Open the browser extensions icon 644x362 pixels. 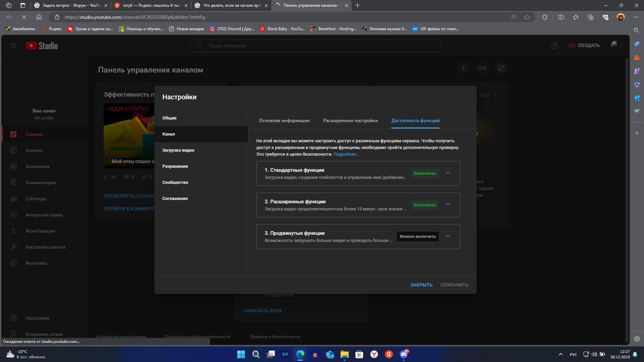point(545,17)
